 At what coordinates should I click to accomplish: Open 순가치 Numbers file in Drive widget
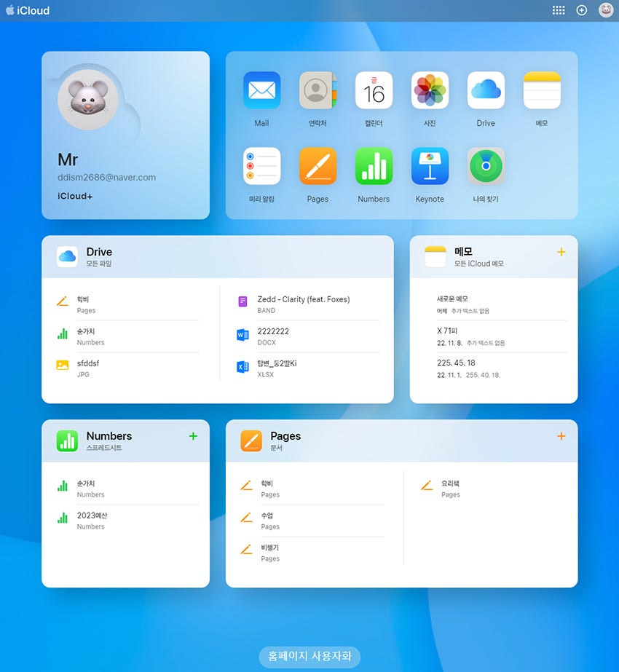[127, 337]
